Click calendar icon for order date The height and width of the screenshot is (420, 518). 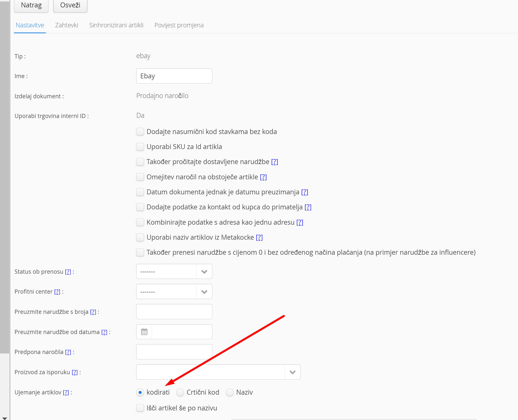[144, 332]
